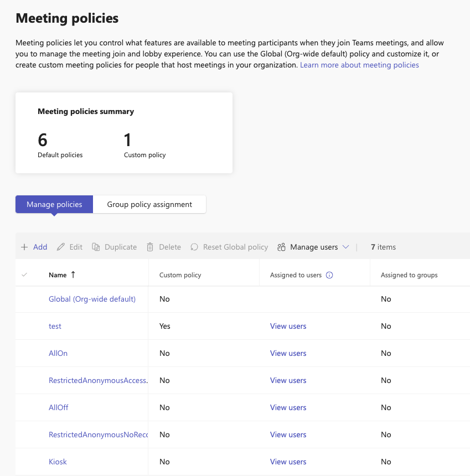Click the Add plus icon
Screen dimensions: 470x476
pos(24,247)
